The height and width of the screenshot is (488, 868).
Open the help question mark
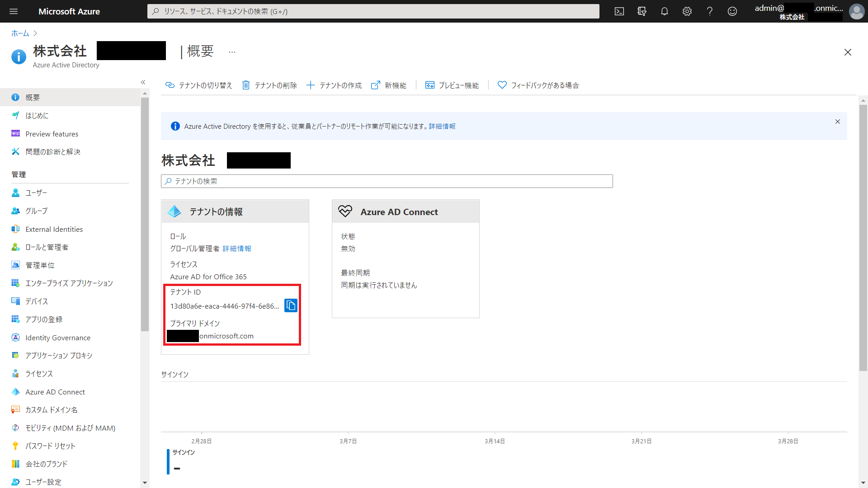(710, 11)
